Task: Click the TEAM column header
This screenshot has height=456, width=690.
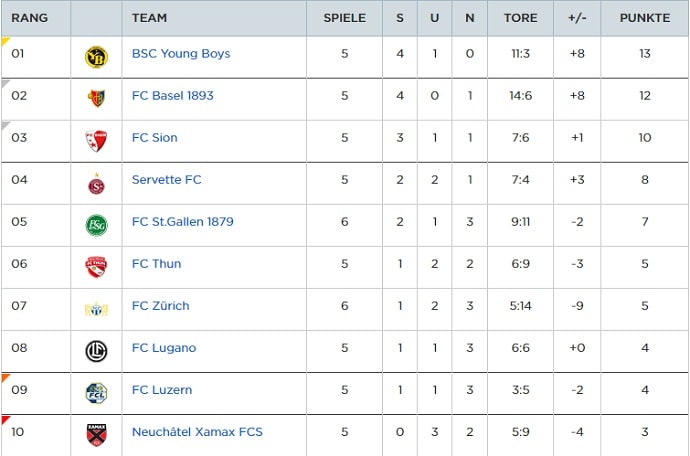Action: (x=150, y=18)
